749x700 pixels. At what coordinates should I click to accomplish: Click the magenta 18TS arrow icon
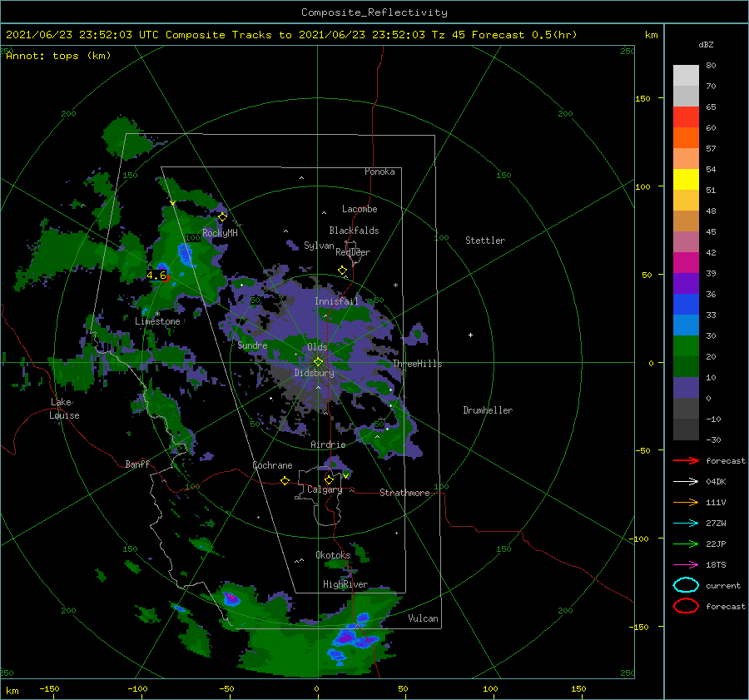pos(686,565)
